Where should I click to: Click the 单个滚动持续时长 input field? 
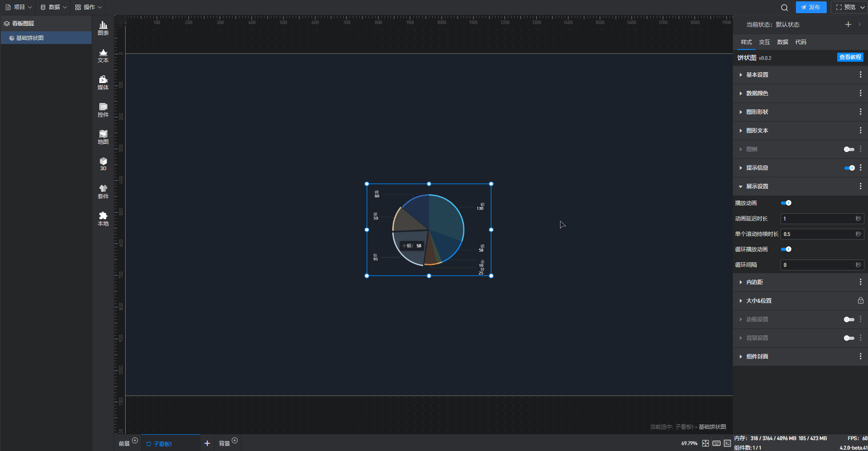click(x=822, y=234)
